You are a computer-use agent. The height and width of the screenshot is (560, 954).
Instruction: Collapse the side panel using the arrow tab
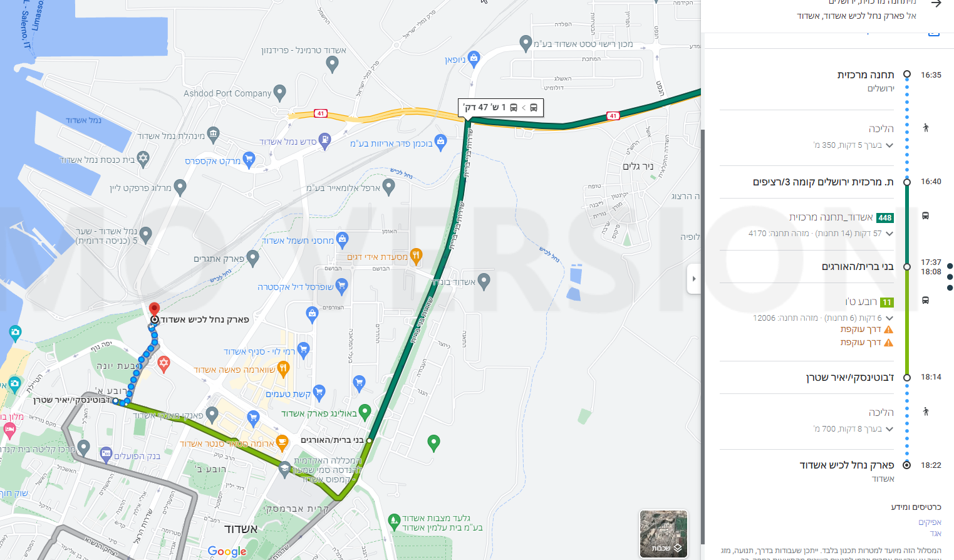tap(693, 279)
